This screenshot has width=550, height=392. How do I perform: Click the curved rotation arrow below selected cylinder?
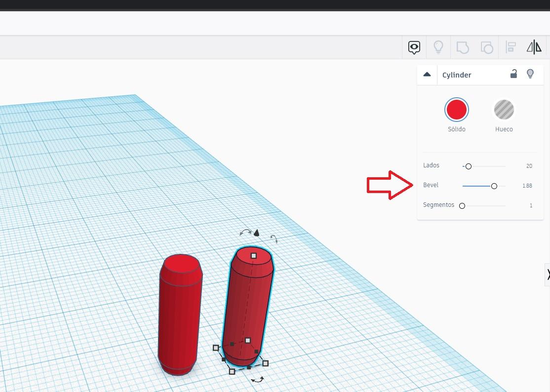(257, 380)
